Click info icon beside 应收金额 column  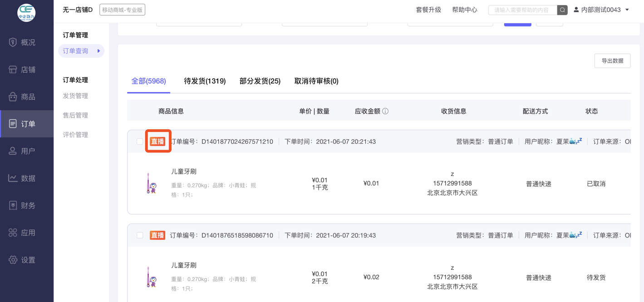[385, 111]
